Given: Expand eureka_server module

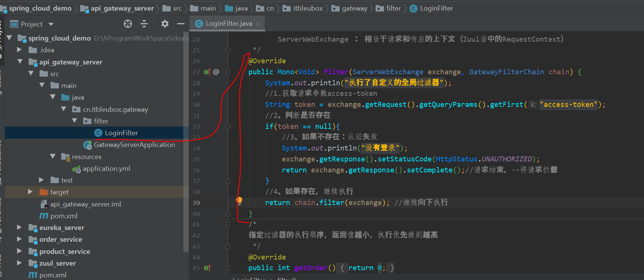Looking at the screenshot, I should [20, 227].
